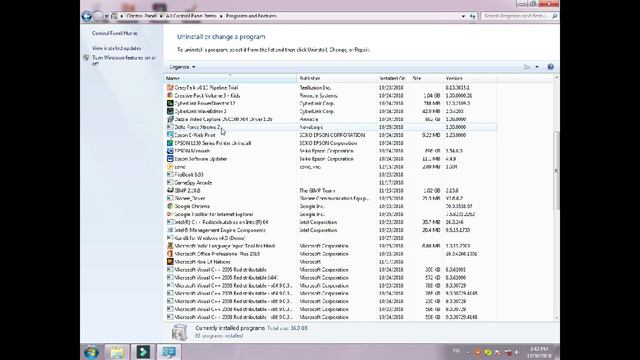Select the Gionee_Driver entry
Viewport: 640px width, 360px height.
click(189, 198)
